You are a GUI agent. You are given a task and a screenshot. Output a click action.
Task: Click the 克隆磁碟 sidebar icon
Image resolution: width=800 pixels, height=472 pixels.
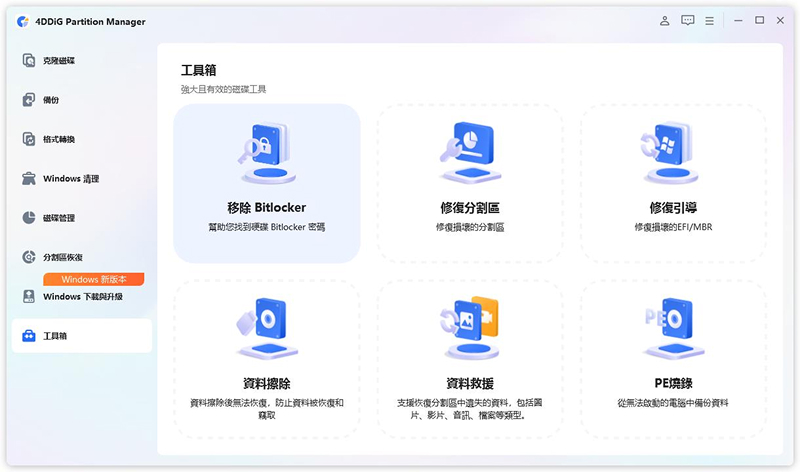(x=29, y=60)
